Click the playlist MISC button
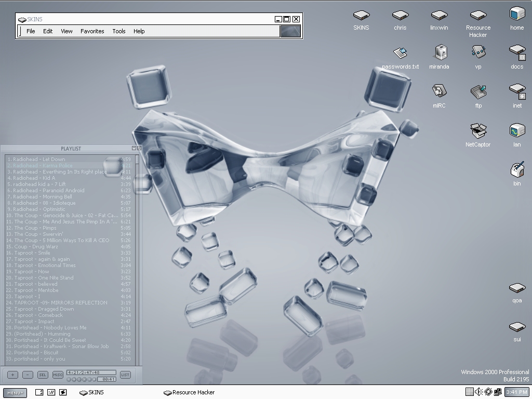Viewport: 532px width, 399px height. pos(58,375)
